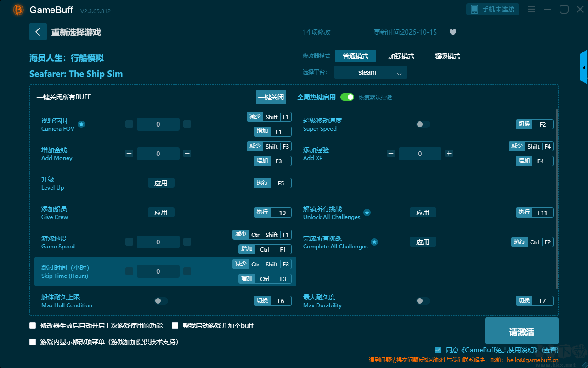Switch to 超级模式 tab
The image size is (588, 368).
tap(447, 56)
